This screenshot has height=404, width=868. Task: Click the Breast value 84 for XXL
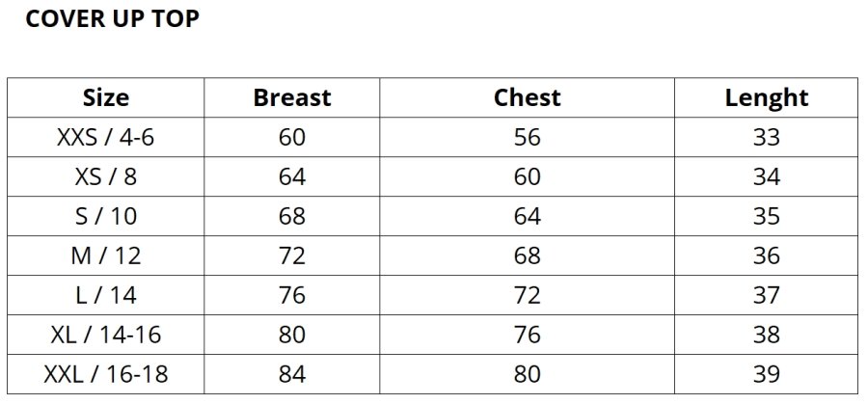point(291,374)
